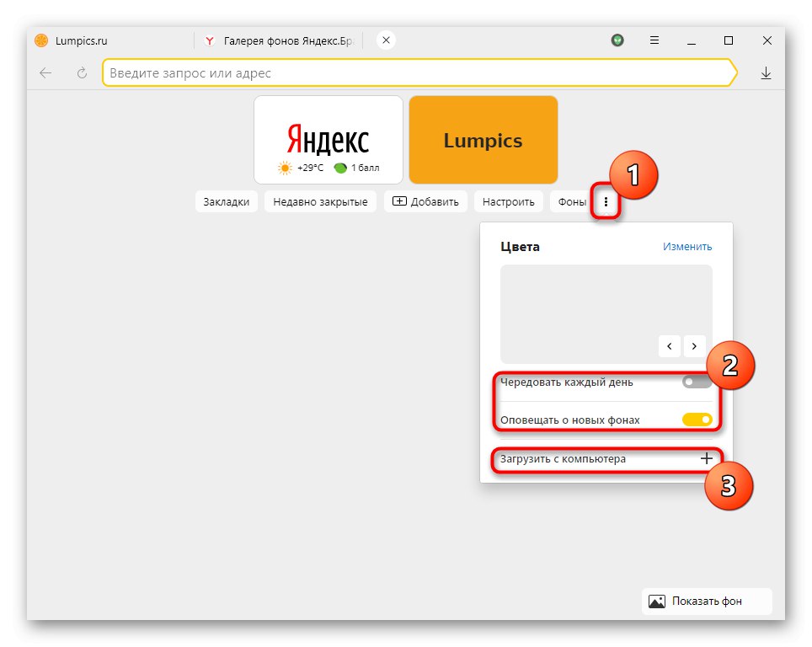Viewport: 812px width, 647px height.
Task: Click 1 балл traffic indicator
Action: coord(357,168)
